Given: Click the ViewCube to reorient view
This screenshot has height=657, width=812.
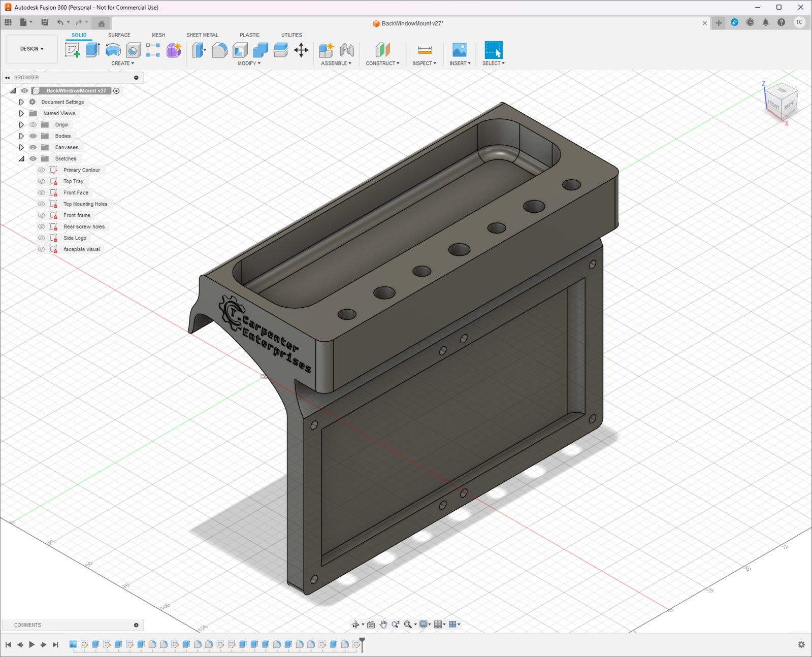Looking at the screenshot, I should coord(781,102).
